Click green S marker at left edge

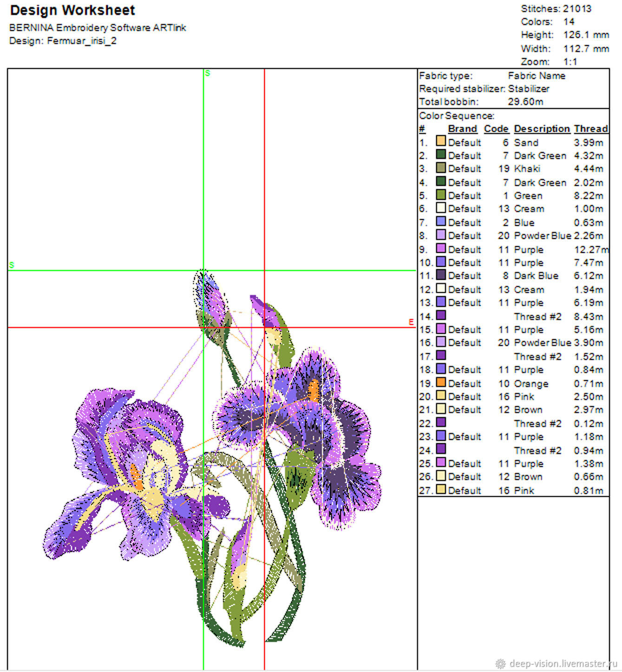pyautogui.click(x=12, y=265)
